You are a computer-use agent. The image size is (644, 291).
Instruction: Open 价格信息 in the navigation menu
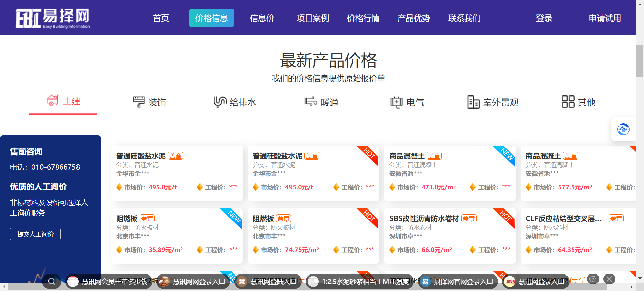point(211,18)
